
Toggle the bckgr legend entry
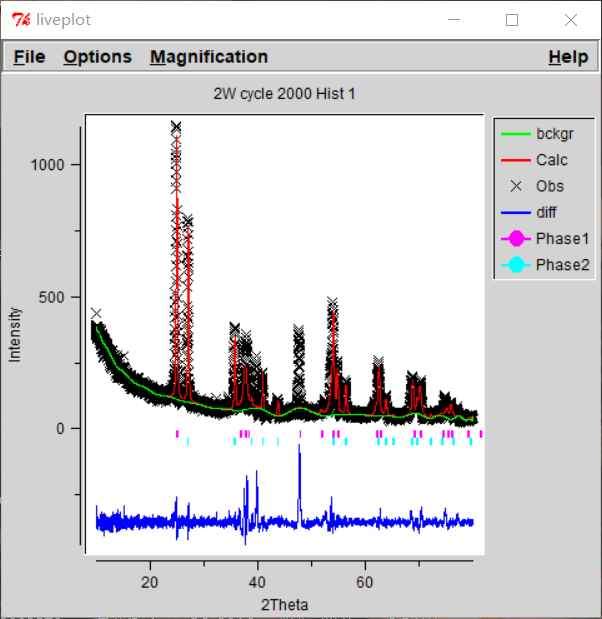click(x=553, y=134)
